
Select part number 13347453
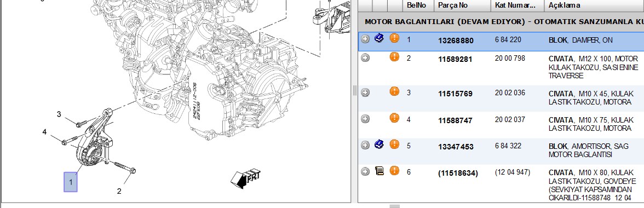(456, 147)
